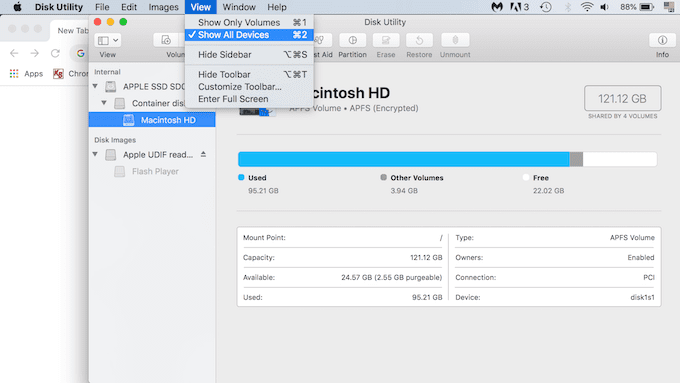Click the Used 95.21 GB legend value
The height and width of the screenshot is (383, 680).
click(263, 190)
